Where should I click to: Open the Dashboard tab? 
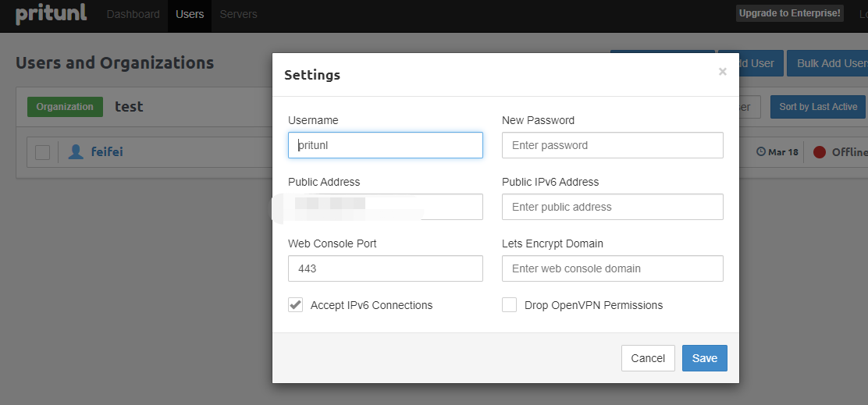click(133, 14)
